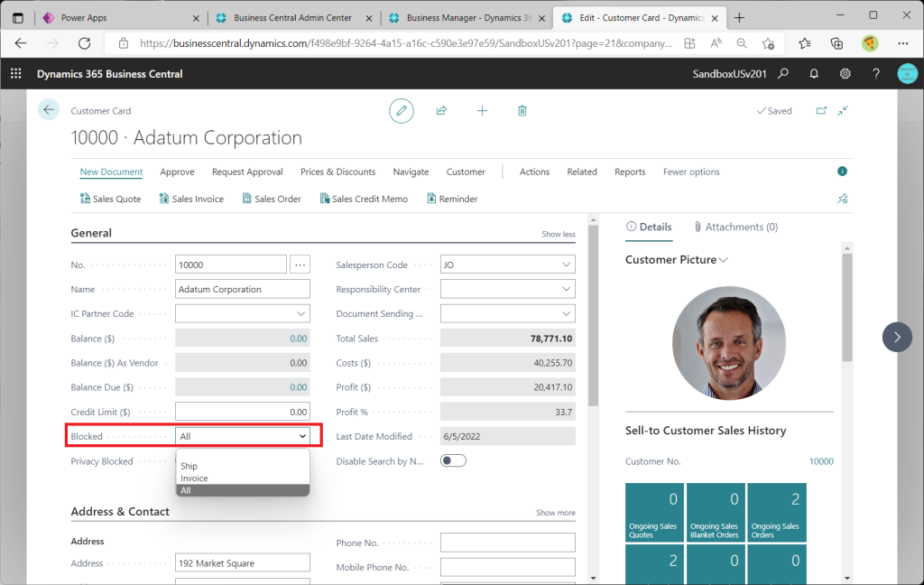Click the pin action bar icon
924x585 pixels.
(x=843, y=199)
